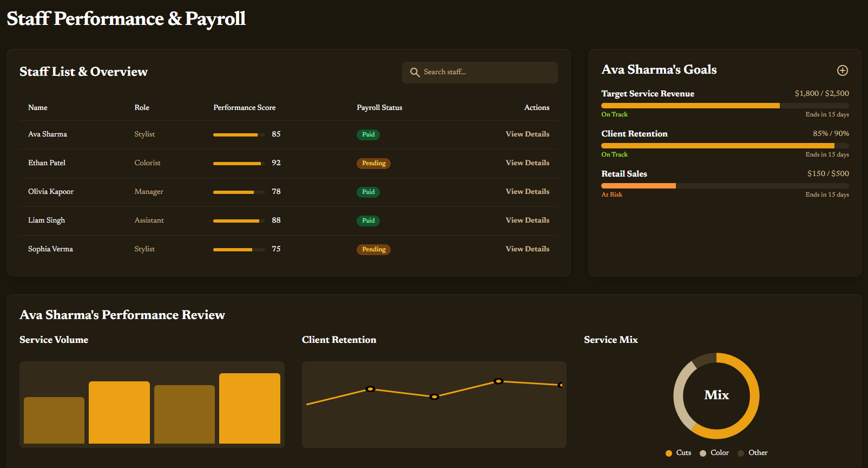Click the add goal plus icon
Screen dimensions: 868x468
[x=843, y=70]
